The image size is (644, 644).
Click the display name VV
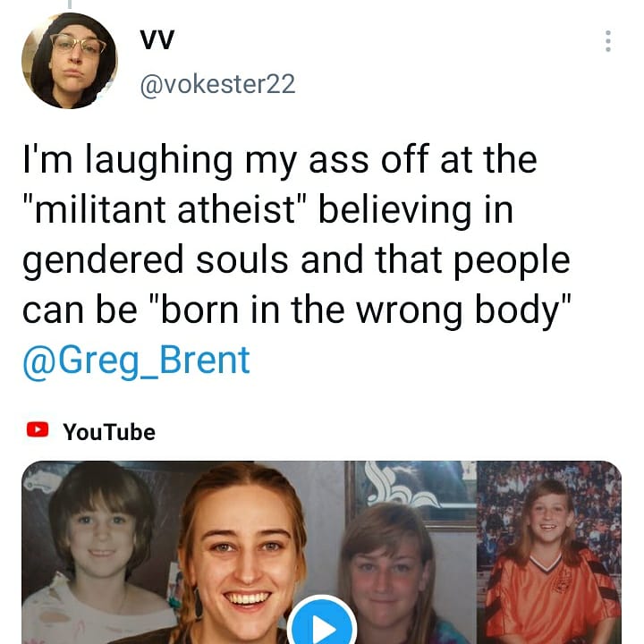pyautogui.click(x=157, y=40)
